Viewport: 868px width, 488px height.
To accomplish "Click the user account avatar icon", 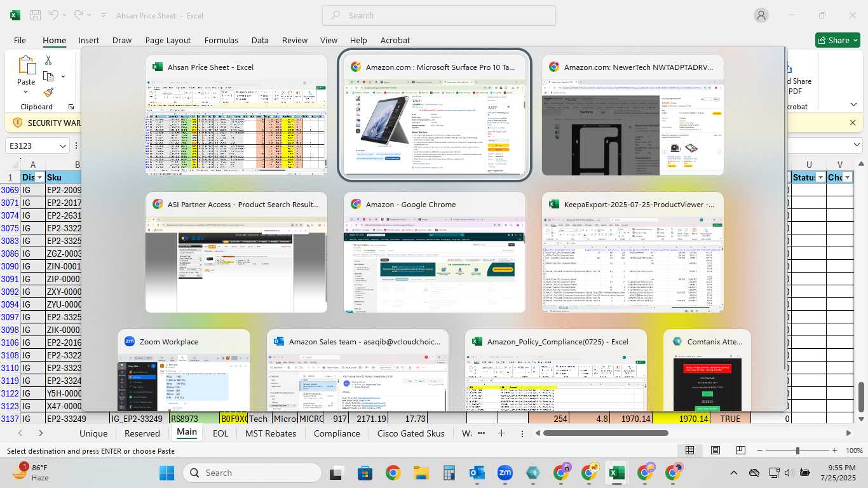I will (761, 15).
